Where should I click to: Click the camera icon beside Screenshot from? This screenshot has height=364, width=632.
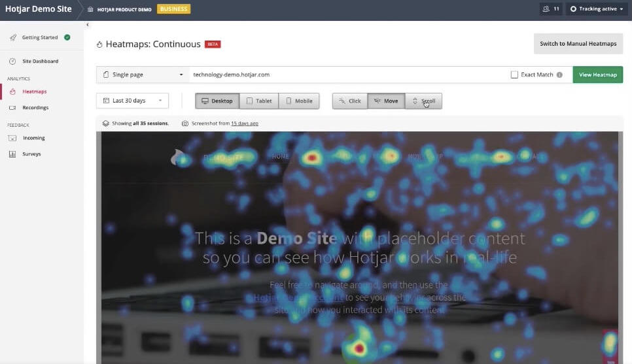(185, 124)
